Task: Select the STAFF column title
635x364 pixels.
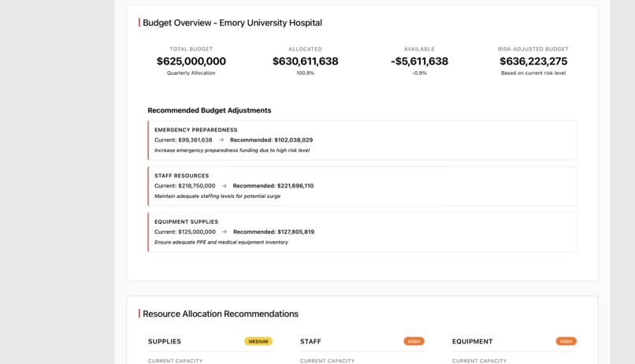Action: tap(310, 341)
